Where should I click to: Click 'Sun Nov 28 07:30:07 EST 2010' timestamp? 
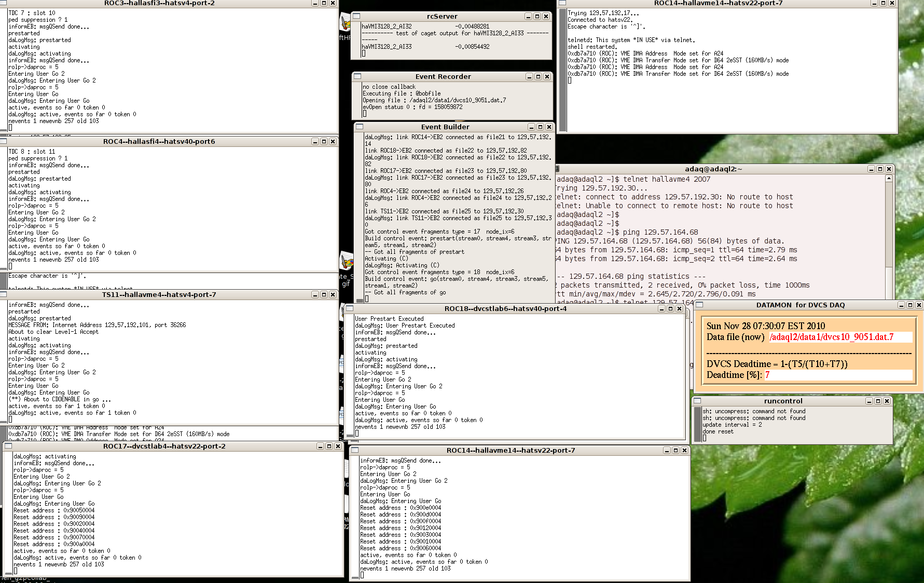765,326
